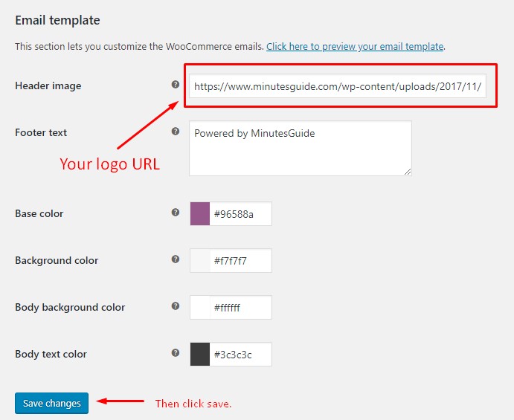Click the #3c3c3c hex value field
The image size is (514, 420).
240,354
